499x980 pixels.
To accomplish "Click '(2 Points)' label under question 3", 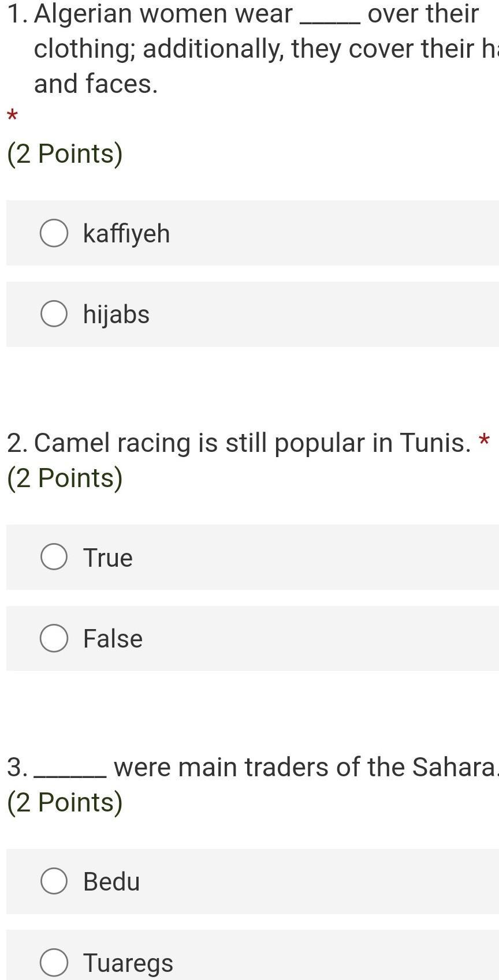I will (x=65, y=802).
